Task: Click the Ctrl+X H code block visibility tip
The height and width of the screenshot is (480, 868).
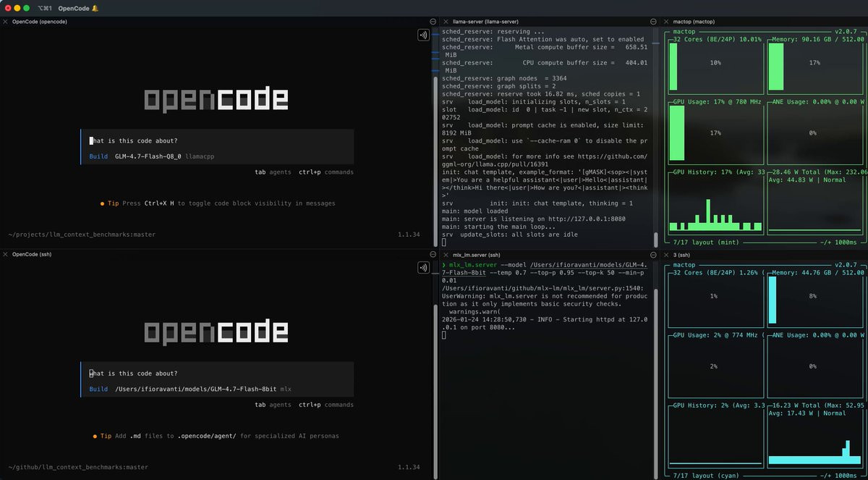Action: click(218, 203)
